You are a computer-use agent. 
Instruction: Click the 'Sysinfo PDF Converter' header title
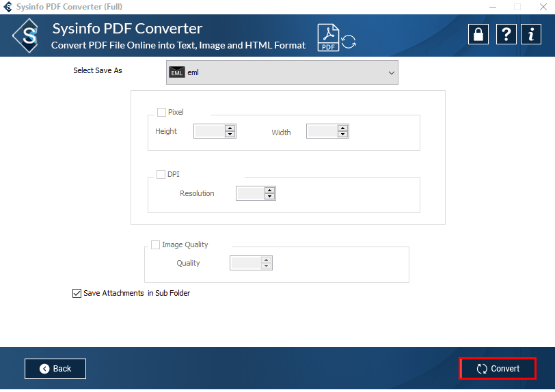127,29
